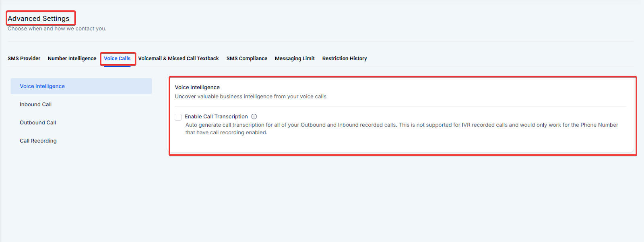Image resolution: width=644 pixels, height=242 pixels.
Task: Enable the Call Transcription checkbox
Action: pyautogui.click(x=178, y=117)
